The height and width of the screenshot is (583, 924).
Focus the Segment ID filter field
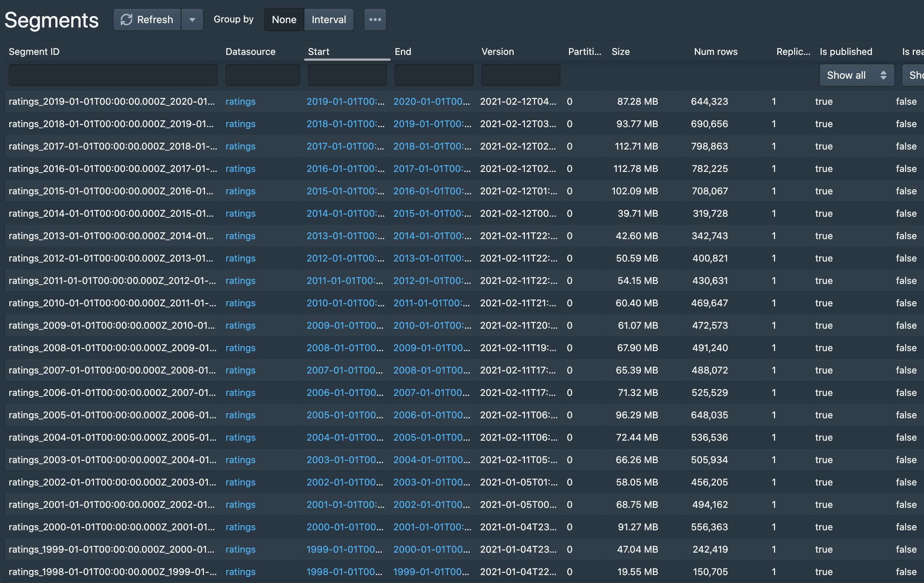click(x=113, y=75)
